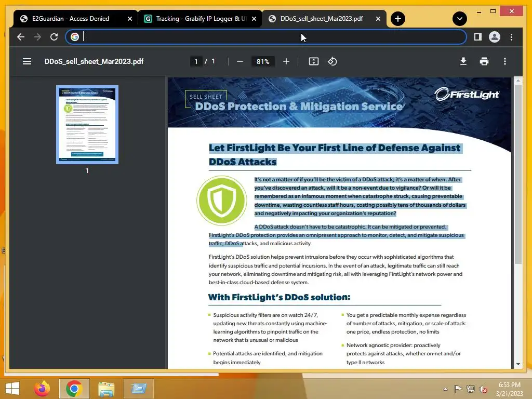Toggle the PDF sidebar hamburger menu
The width and height of the screenshot is (532, 399).
27,61
